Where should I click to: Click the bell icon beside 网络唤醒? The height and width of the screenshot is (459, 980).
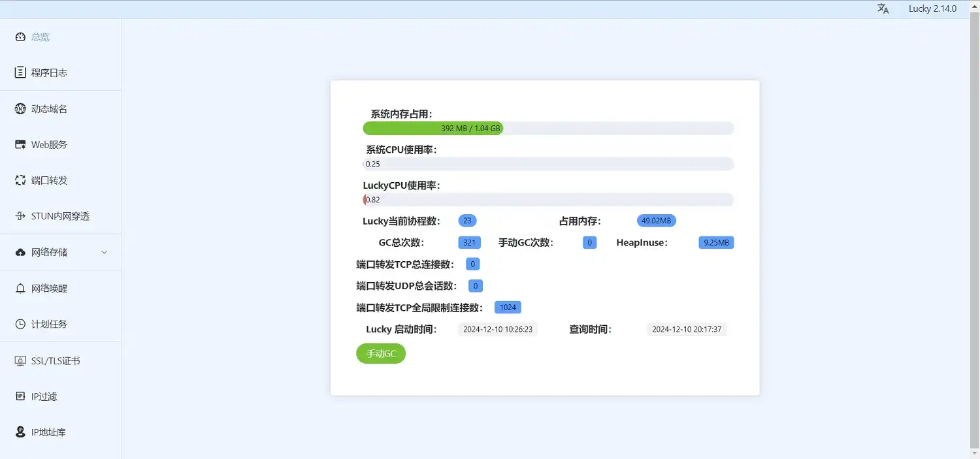tap(20, 288)
